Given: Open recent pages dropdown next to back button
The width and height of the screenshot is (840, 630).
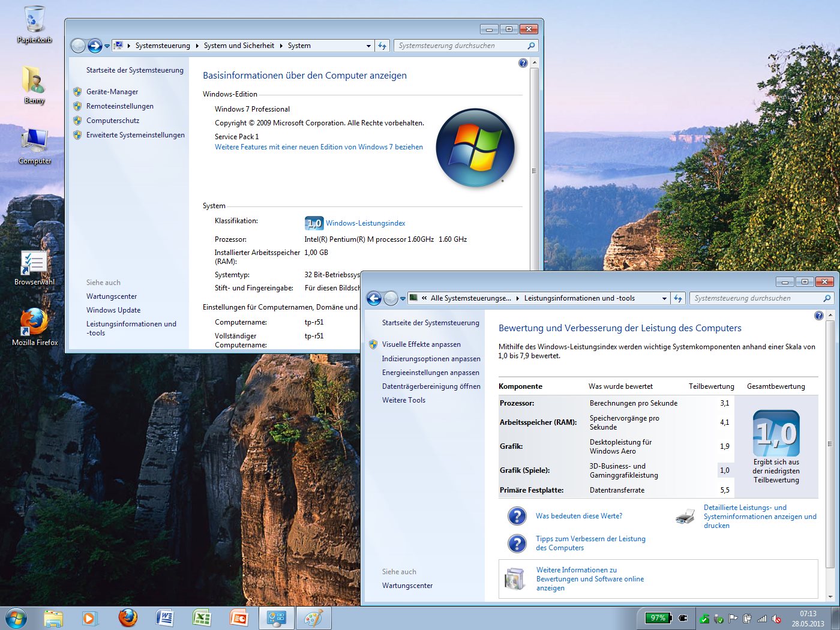Looking at the screenshot, I should 403,298.
